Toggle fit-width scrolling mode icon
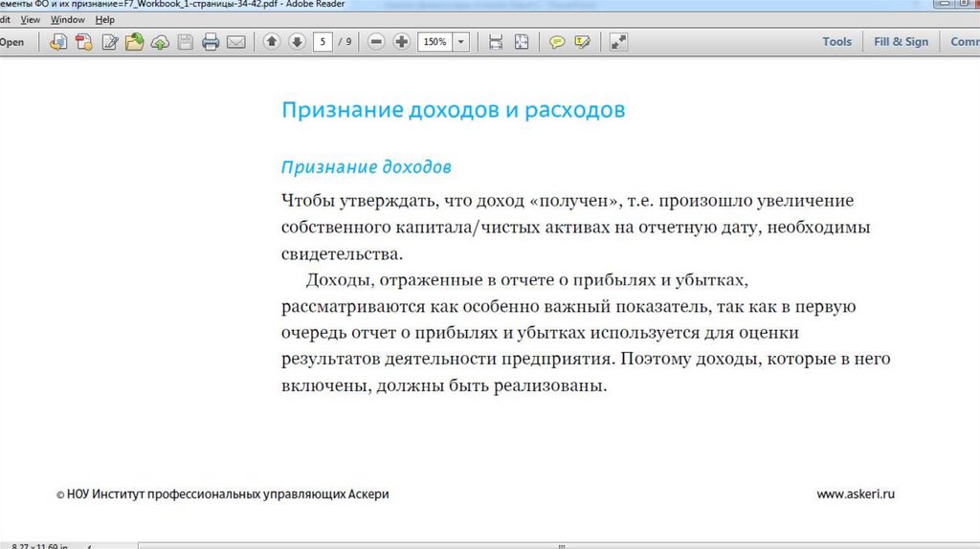This screenshot has height=549, width=980. tap(496, 42)
